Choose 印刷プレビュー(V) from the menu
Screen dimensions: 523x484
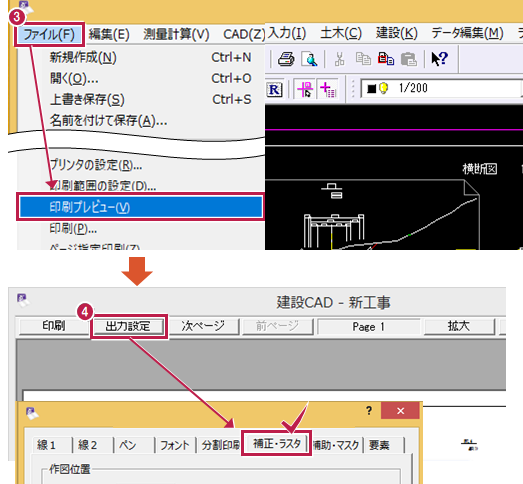[x=141, y=207]
